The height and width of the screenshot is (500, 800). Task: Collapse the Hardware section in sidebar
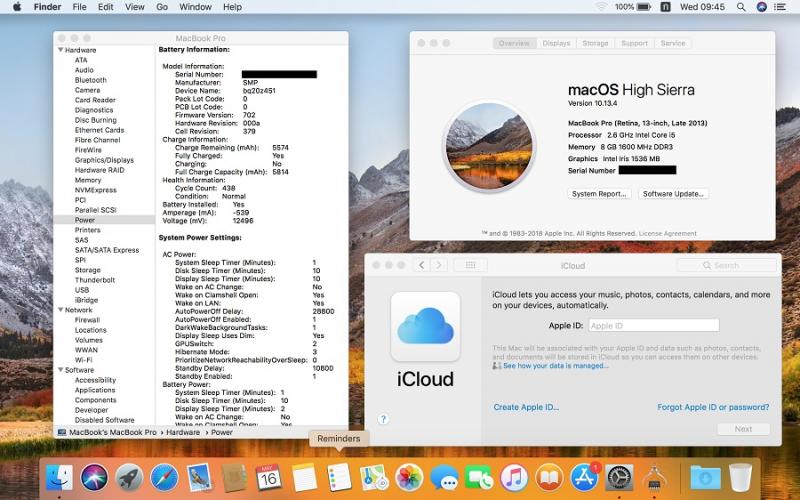coord(60,50)
